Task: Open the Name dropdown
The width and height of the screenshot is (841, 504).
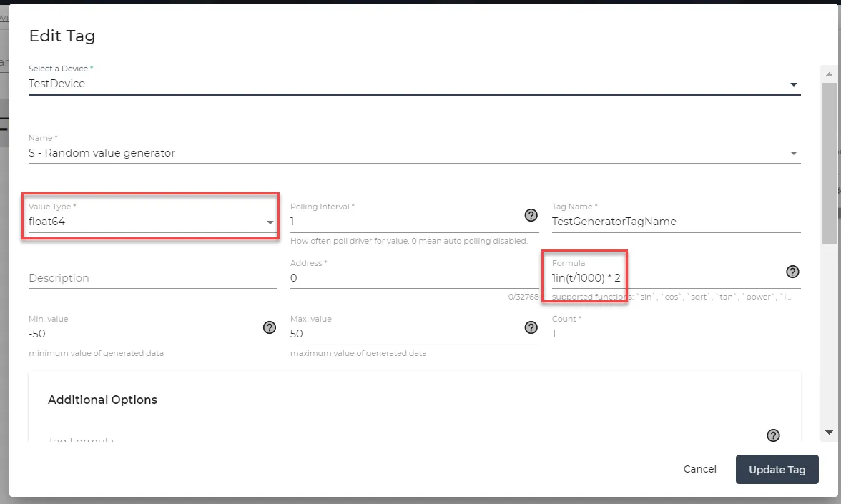Action: point(414,153)
